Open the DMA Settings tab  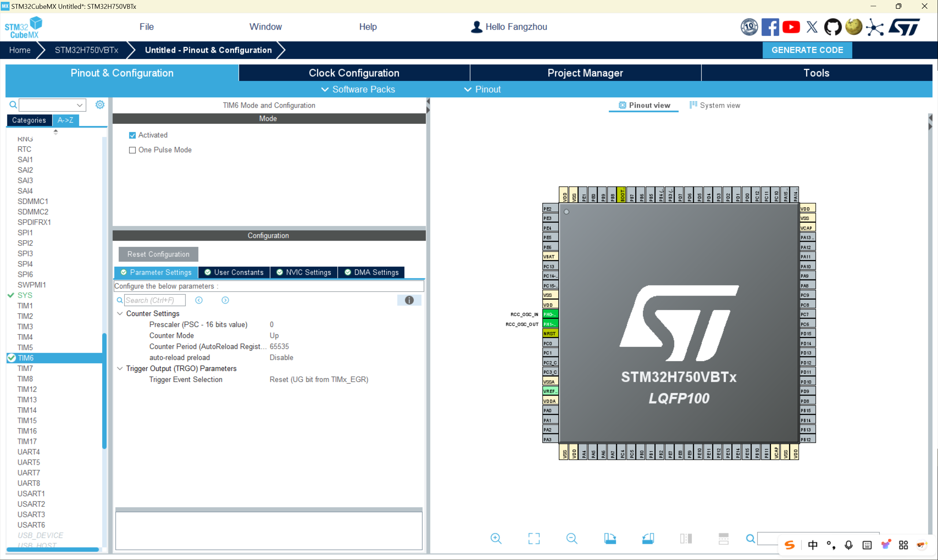(x=371, y=272)
